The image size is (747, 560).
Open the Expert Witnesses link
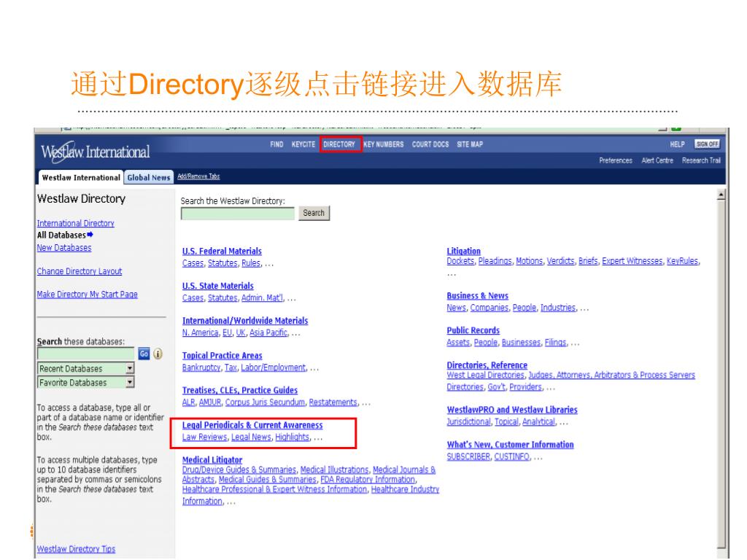tap(632, 261)
